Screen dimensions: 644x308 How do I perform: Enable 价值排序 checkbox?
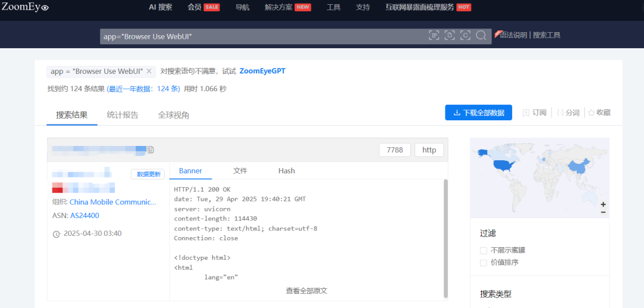click(484, 263)
